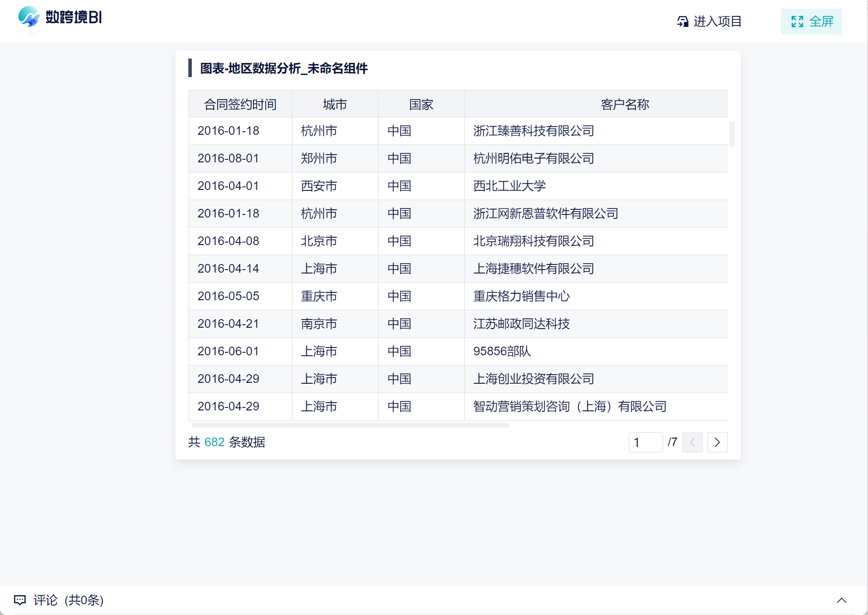Click the 进入项目 enter project icon

683,22
